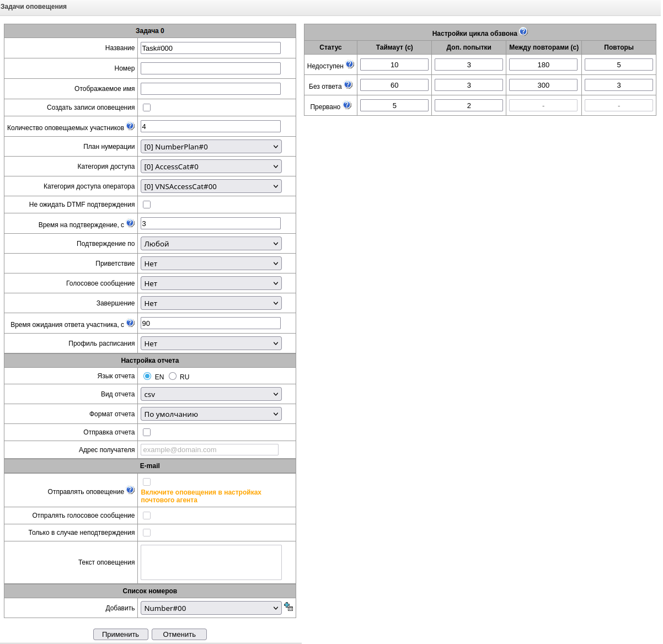Click the Применить button

tap(120, 634)
